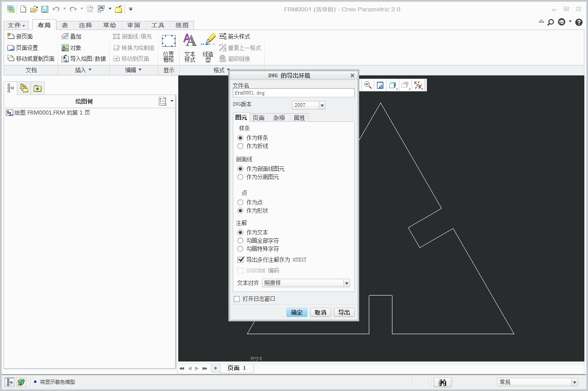Image resolution: width=588 pixels, height=391 pixels.
Task: Redo the last undone action
Action: [73, 9]
